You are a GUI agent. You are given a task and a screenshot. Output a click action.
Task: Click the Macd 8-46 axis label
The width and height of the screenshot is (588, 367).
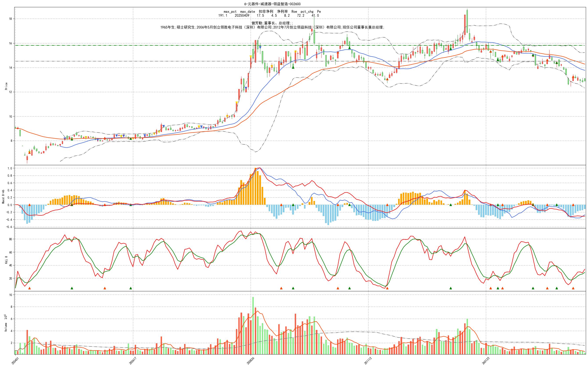click(3, 197)
